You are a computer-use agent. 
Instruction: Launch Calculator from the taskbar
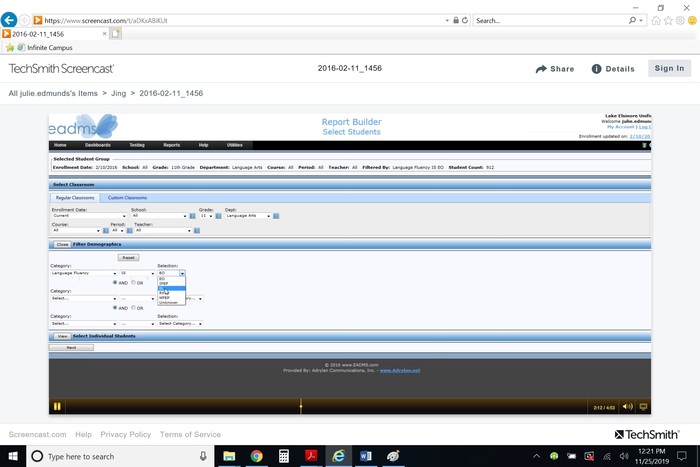pos(284,456)
